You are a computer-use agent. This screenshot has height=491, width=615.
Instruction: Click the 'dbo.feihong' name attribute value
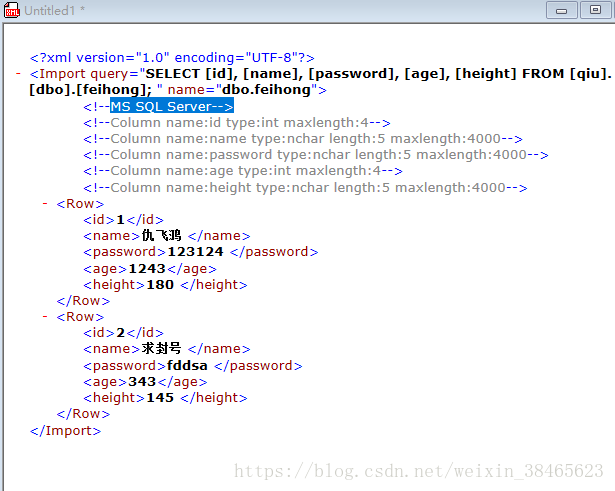[x=266, y=90]
